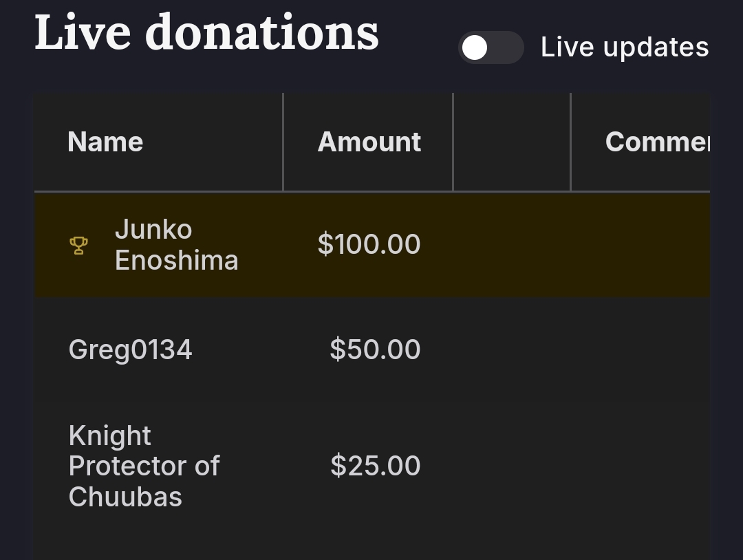This screenshot has height=560, width=743.
Task: Click the gold trophy icon beside Junko Enoshima
Action: pos(78,246)
